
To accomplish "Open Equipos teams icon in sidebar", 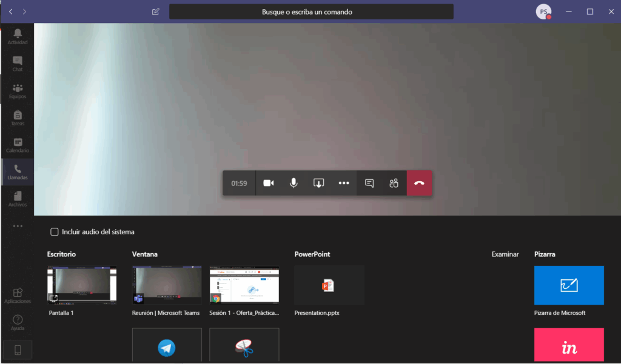I will coord(18,91).
